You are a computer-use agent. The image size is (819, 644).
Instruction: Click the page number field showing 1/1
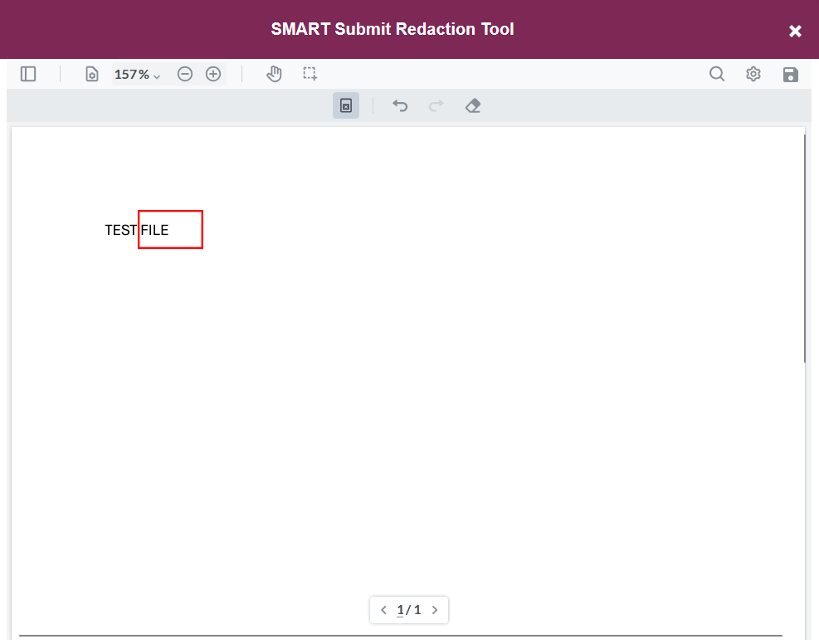pos(408,609)
